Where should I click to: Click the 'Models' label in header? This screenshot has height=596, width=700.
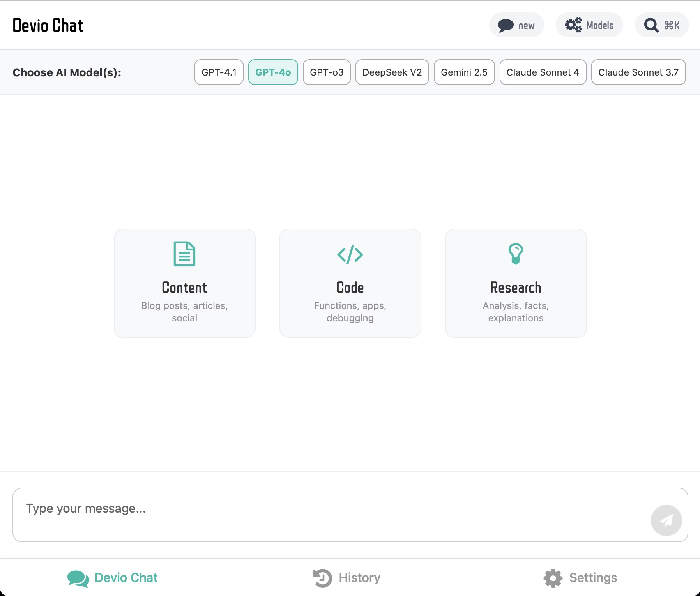click(600, 25)
